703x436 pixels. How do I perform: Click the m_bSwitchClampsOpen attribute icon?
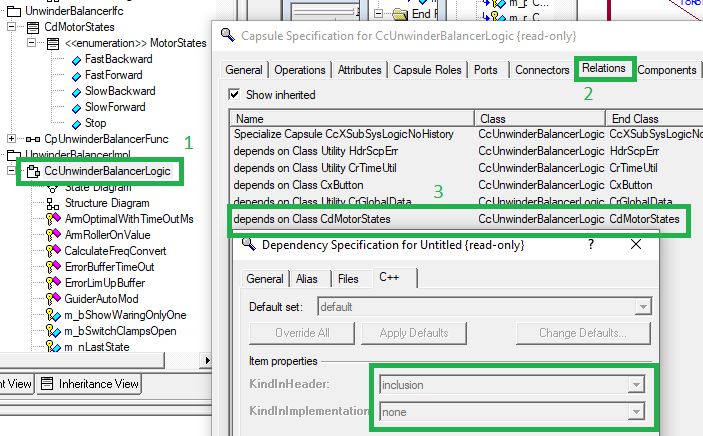pyautogui.click(x=53, y=331)
